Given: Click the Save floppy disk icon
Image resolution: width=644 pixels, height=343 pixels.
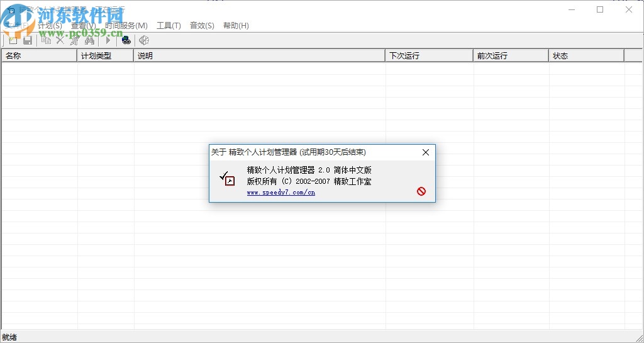Looking at the screenshot, I should coord(28,40).
